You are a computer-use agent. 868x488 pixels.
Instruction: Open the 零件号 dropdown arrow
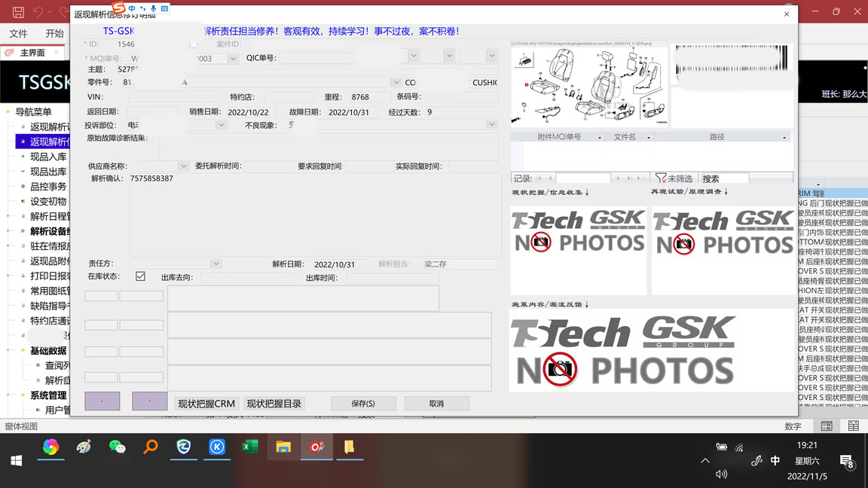396,82
